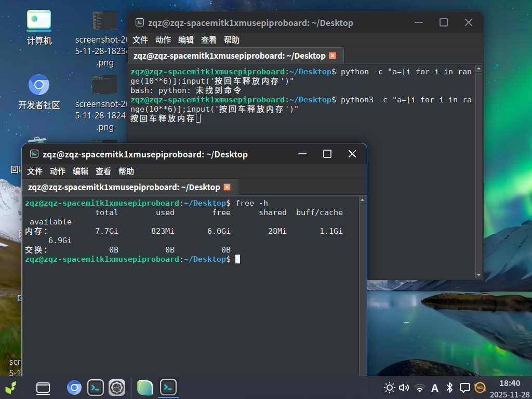Click the 1.1Gi buff/cache value

point(331,231)
